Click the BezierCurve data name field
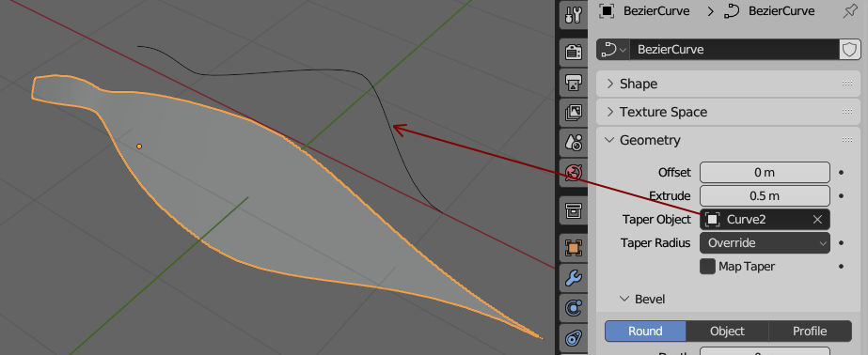Viewport: 868px width, 355px height. coord(734,49)
